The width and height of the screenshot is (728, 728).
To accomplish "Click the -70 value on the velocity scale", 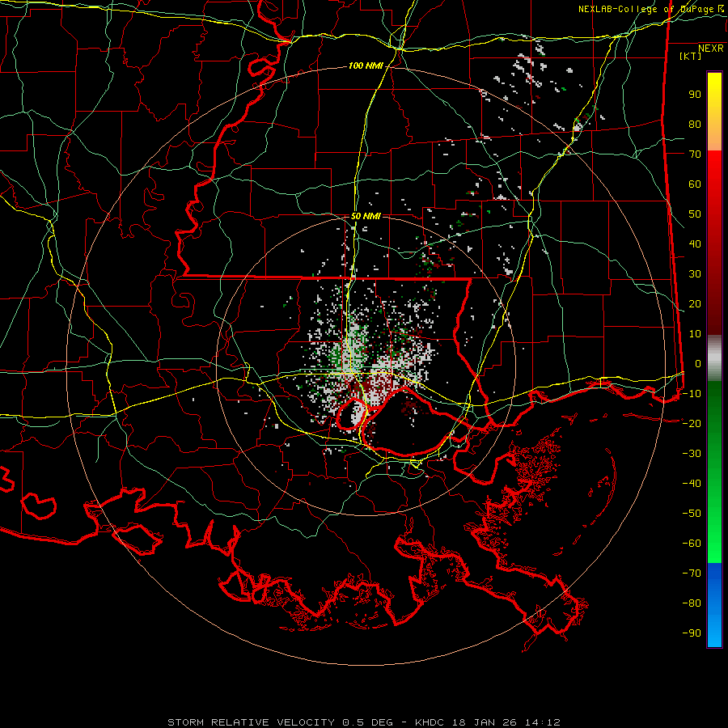I will (692, 574).
